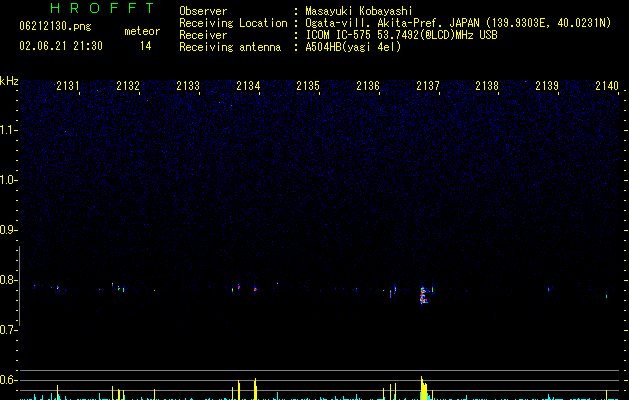
Task: Click the 0.7 kHz frequency label
Action: [9, 330]
